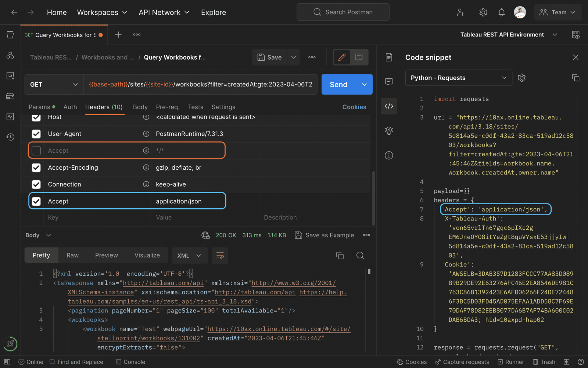588x368 pixels.
Task: Switch to the Params tab
Action: [42, 107]
